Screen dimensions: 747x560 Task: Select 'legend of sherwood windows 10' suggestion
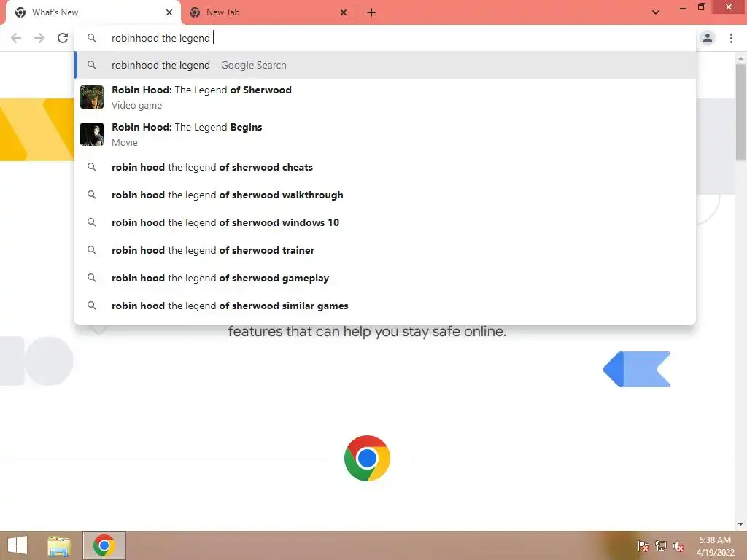[385, 222]
